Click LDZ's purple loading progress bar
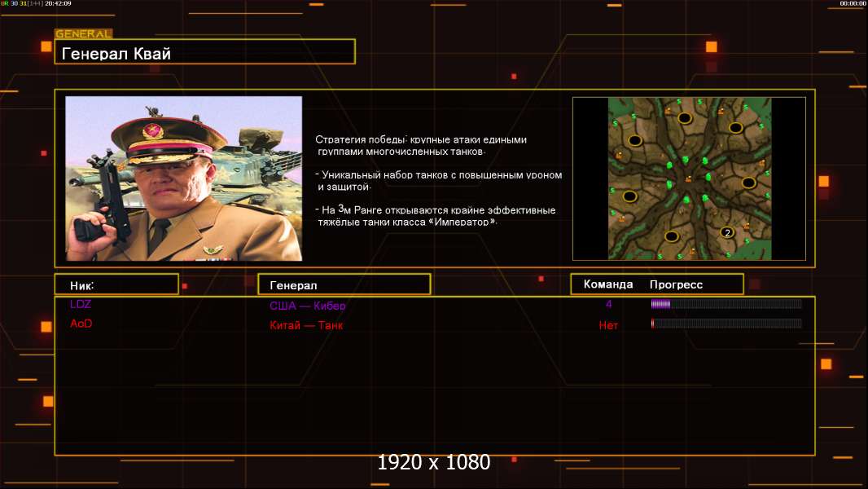The height and width of the screenshot is (489, 868). click(726, 304)
